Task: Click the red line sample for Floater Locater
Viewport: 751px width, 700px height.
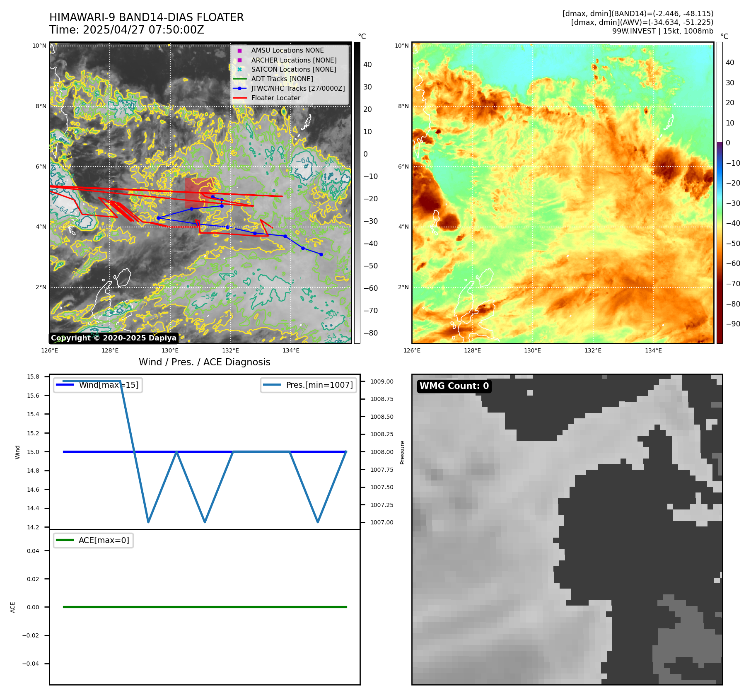Action: [239, 98]
